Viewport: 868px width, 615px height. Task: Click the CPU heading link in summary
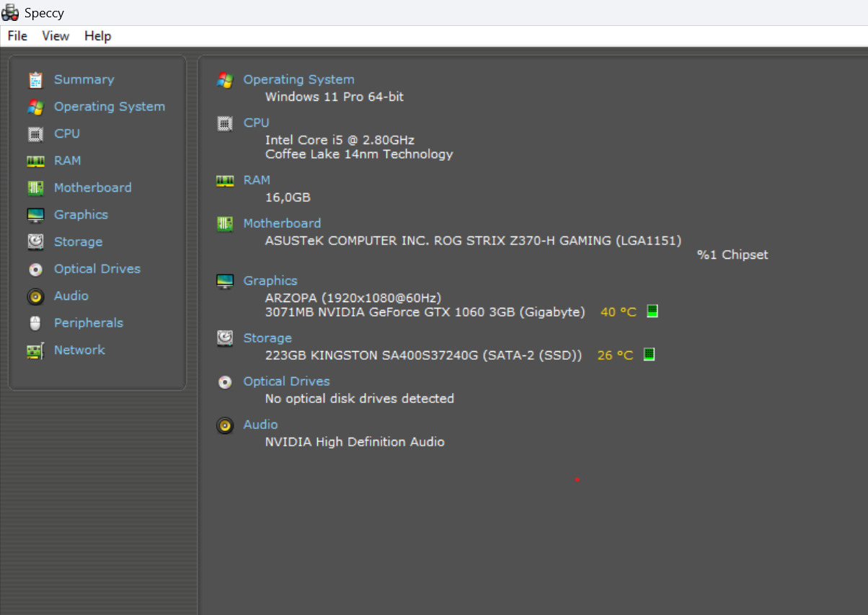pos(256,123)
